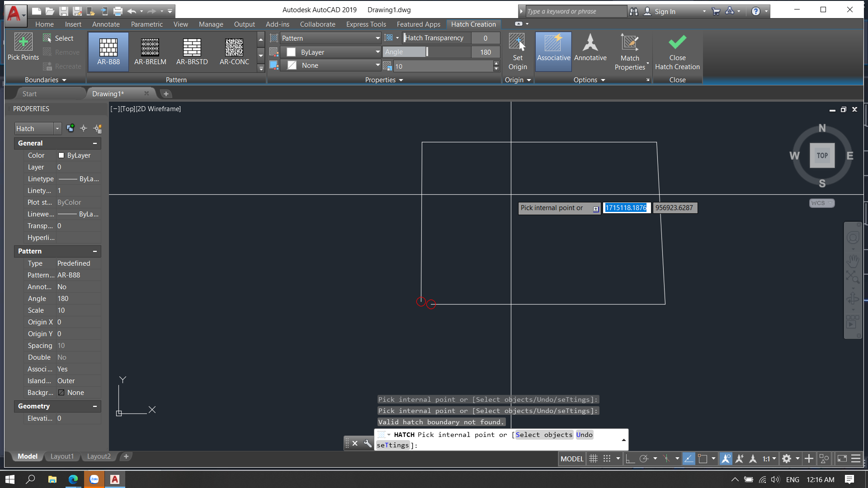Image resolution: width=868 pixels, height=488 pixels.
Task: Expand the Properties ribbon panel
Action: point(384,80)
